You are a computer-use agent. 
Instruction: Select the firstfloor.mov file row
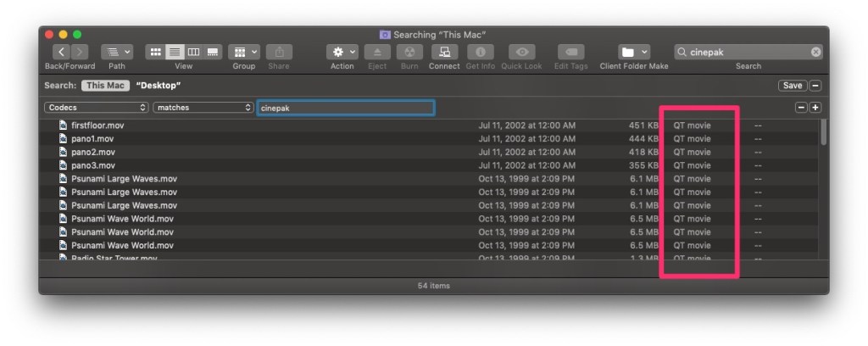(x=97, y=126)
